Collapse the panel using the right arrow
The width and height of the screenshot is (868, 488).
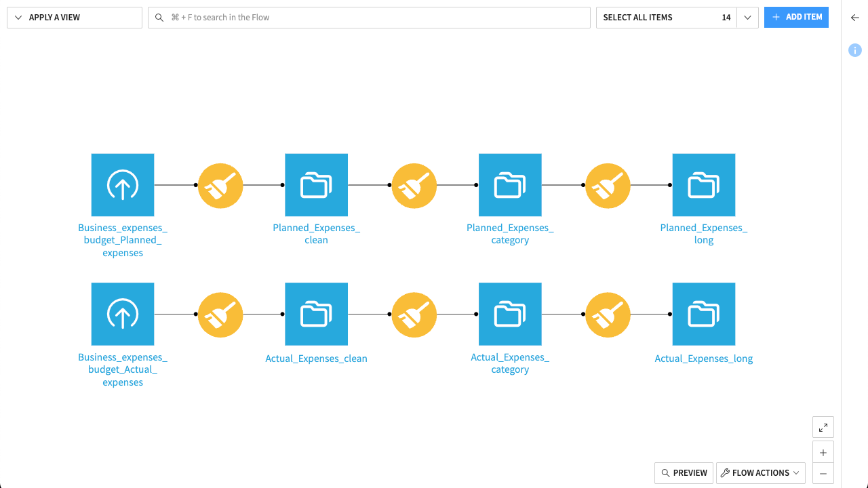pos(854,18)
